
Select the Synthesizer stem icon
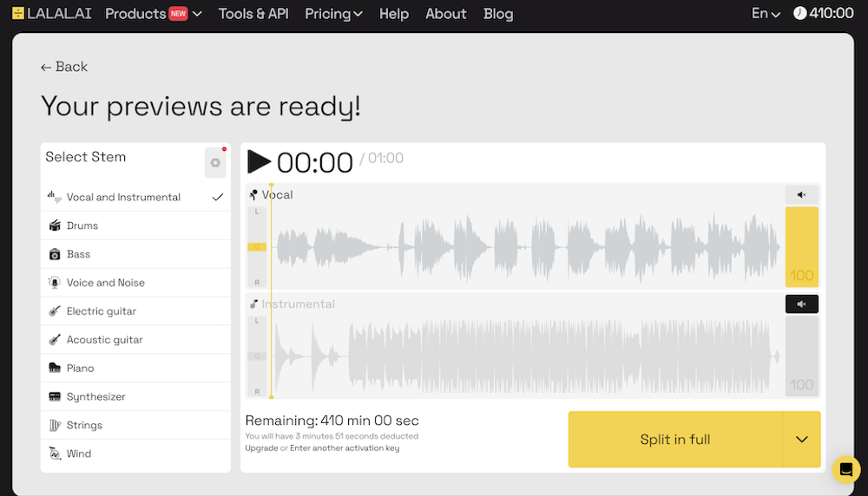pos(55,396)
